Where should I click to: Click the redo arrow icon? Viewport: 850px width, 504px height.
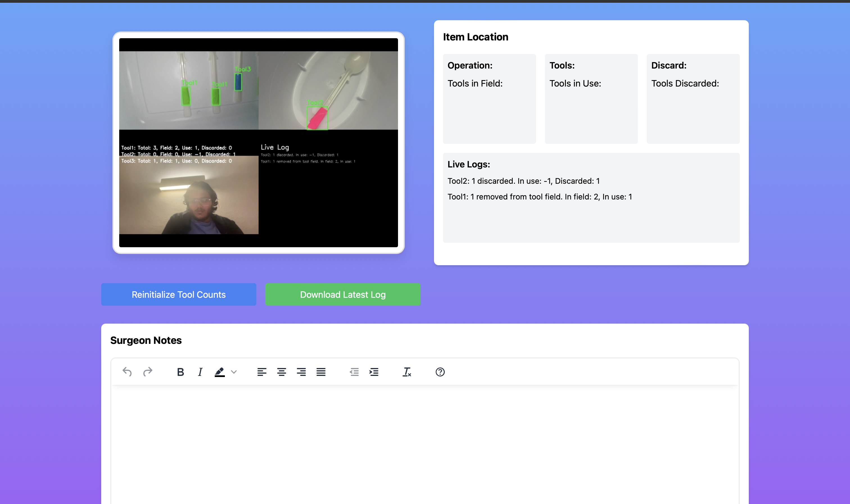[x=148, y=372]
